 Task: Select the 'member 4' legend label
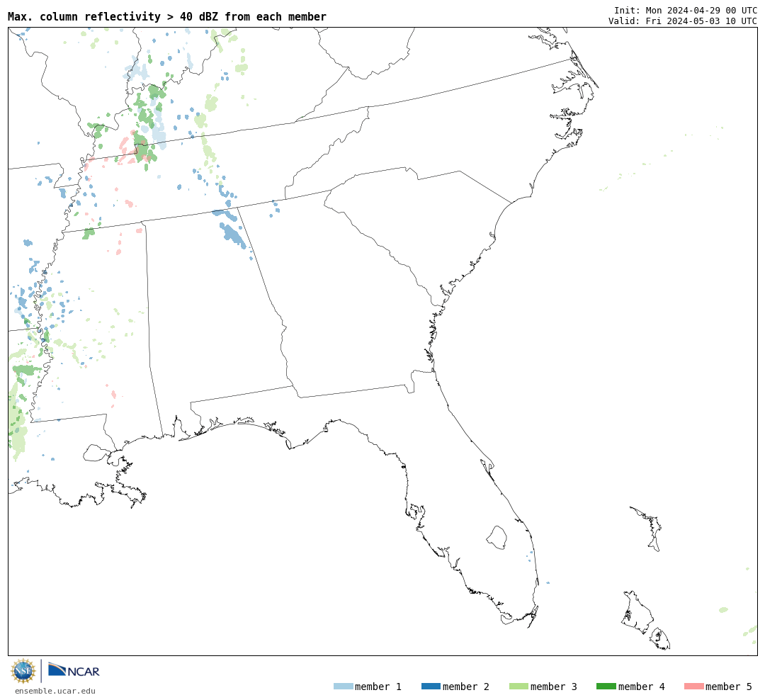[642, 687]
